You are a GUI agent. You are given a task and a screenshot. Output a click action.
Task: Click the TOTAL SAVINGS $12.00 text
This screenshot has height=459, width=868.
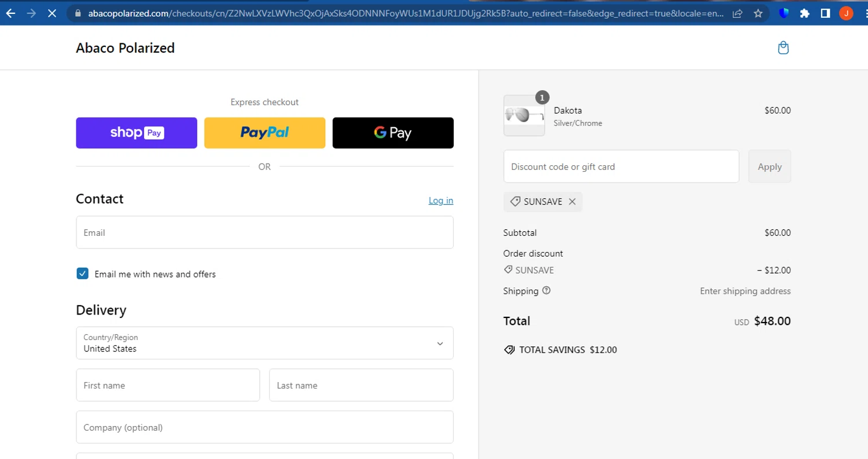[x=568, y=350]
